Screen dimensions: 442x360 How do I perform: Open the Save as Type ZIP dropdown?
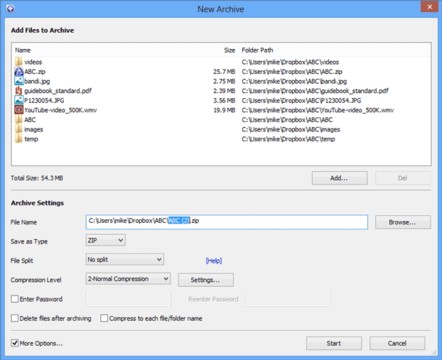coord(106,240)
